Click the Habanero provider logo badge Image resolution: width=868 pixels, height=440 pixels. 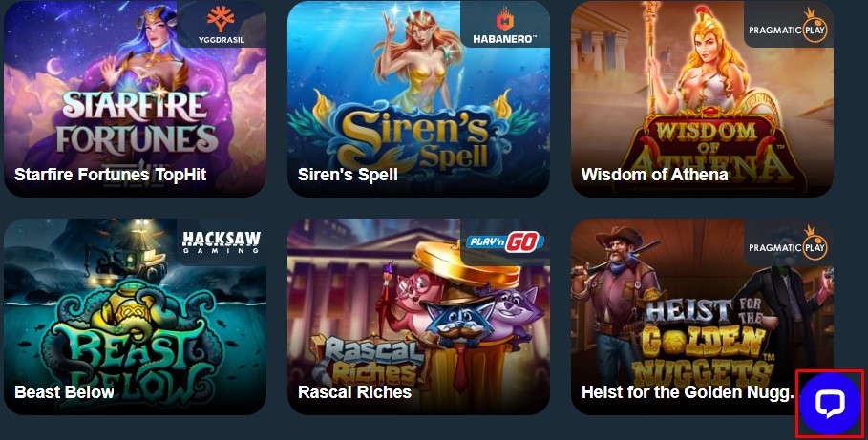[505, 25]
